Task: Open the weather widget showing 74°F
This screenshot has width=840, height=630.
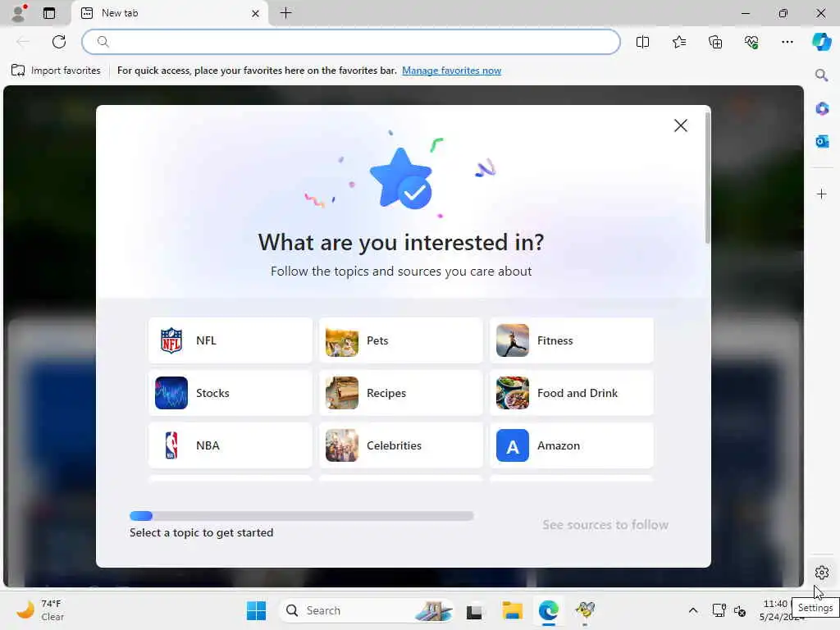Action: pyautogui.click(x=39, y=610)
